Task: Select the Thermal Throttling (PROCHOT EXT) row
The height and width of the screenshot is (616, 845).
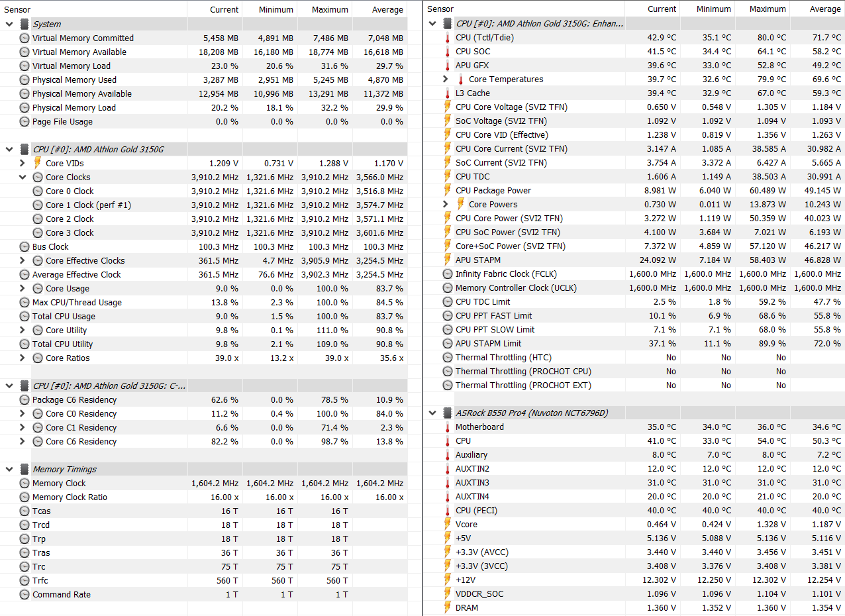Action: (x=634, y=385)
